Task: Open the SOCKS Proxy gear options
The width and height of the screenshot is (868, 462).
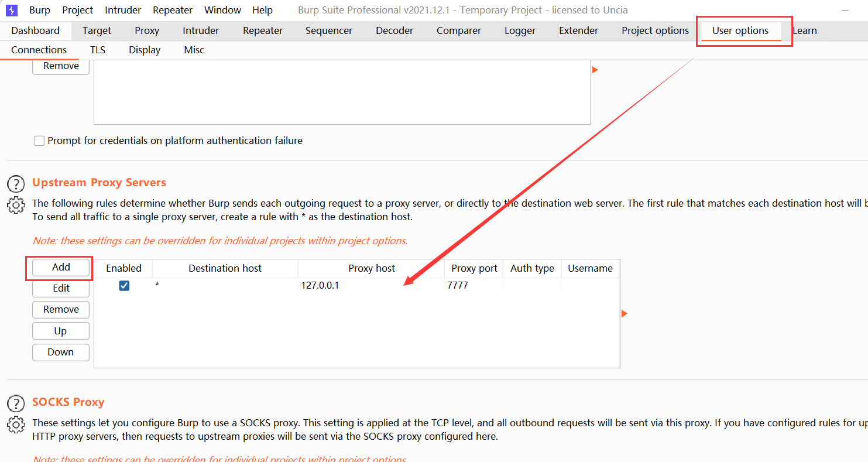Action: point(16,425)
